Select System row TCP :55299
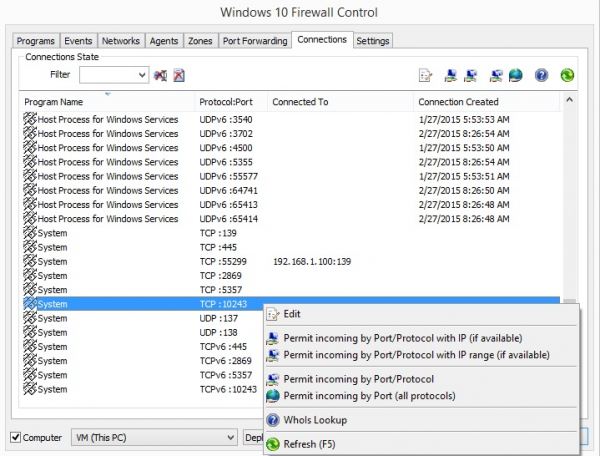Screen dimensions: 600x456 click(x=291, y=261)
